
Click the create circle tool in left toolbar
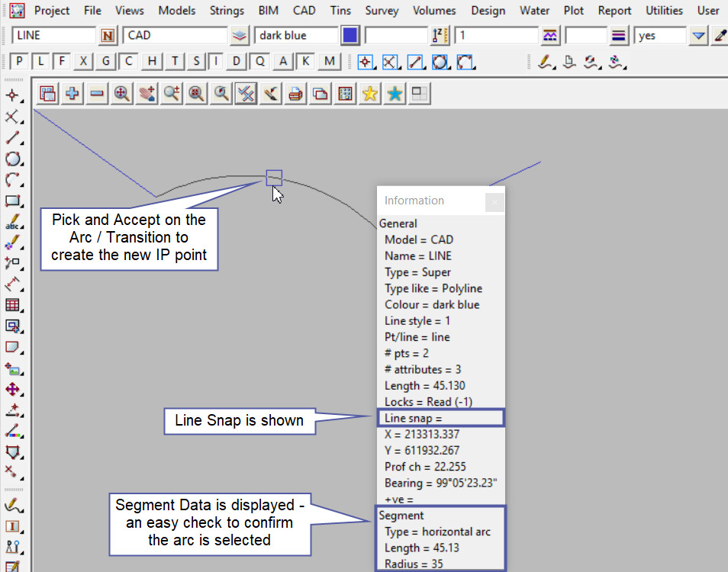pos(13,159)
